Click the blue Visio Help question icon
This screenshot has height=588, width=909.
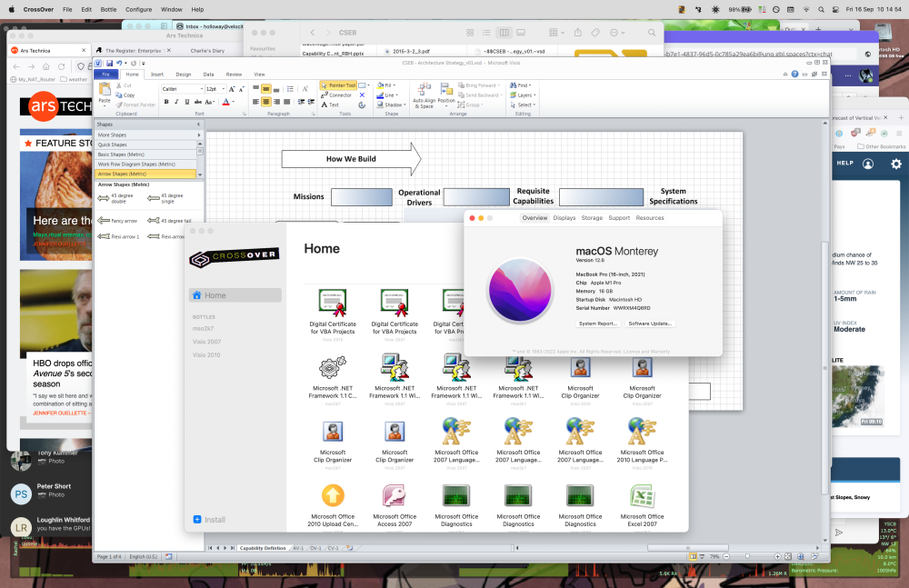point(794,75)
